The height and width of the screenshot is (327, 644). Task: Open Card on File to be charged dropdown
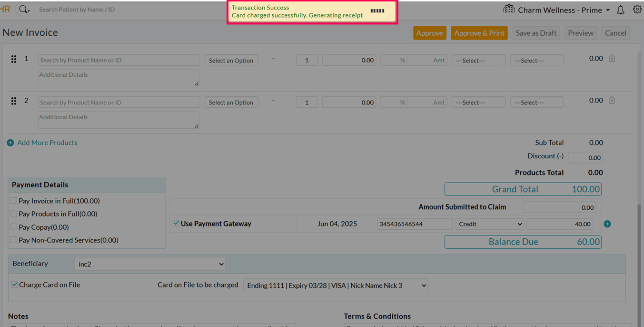335,286
